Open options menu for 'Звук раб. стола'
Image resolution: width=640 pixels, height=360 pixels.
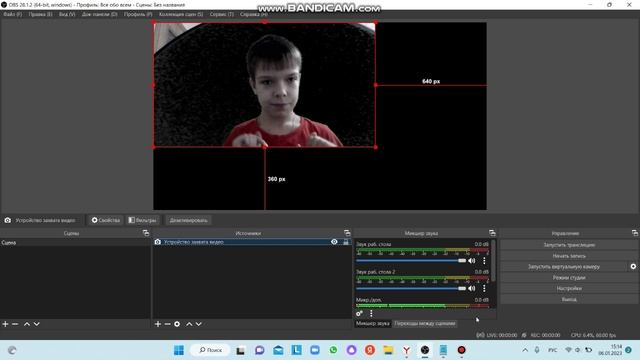click(x=484, y=260)
